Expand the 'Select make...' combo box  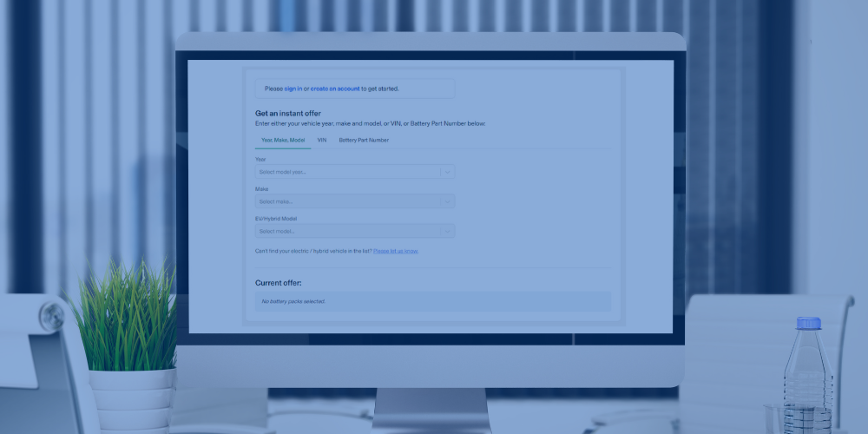coord(347,201)
